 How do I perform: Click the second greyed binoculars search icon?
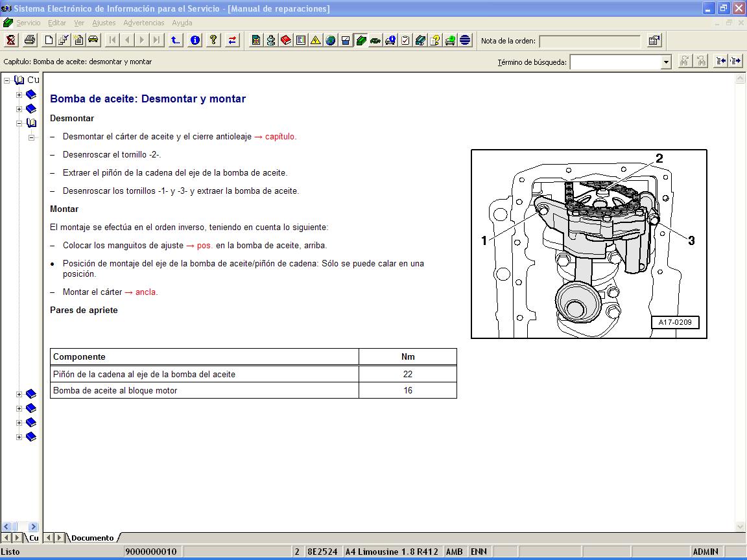[x=701, y=61]
